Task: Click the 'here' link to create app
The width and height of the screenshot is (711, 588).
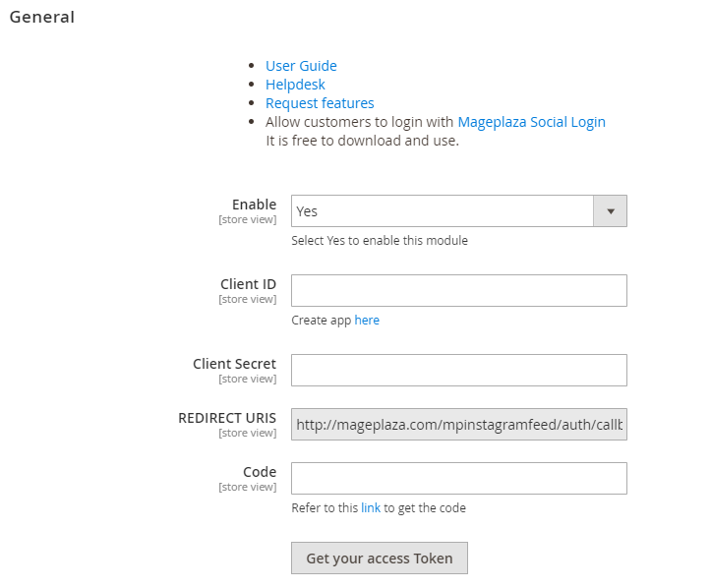Action: [x=367, y=321]
